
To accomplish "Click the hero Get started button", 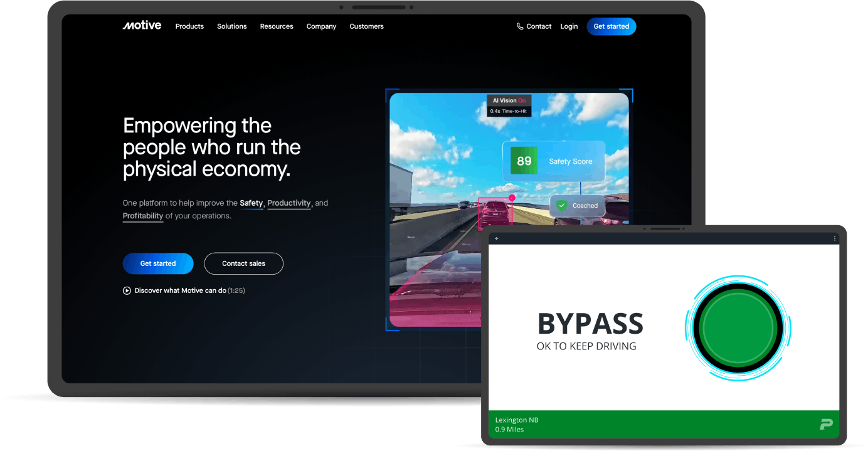I will click(x=158, y=263).
